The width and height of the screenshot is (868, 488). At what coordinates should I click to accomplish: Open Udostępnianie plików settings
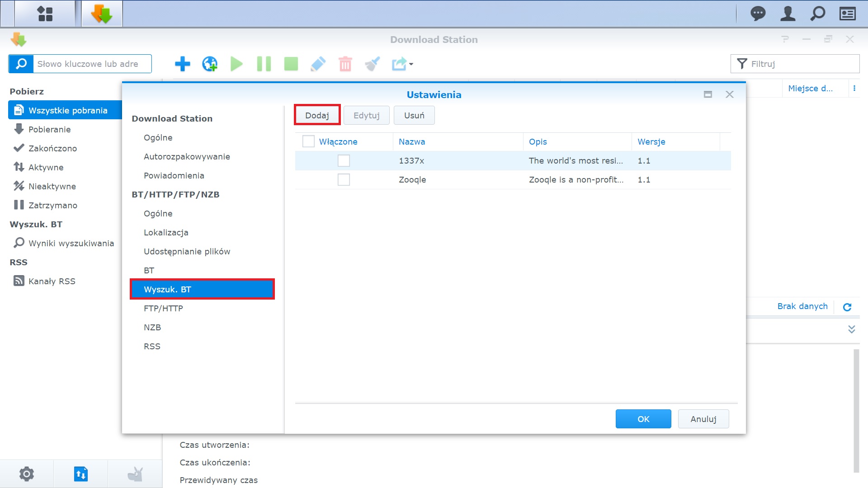click(187, 251)
